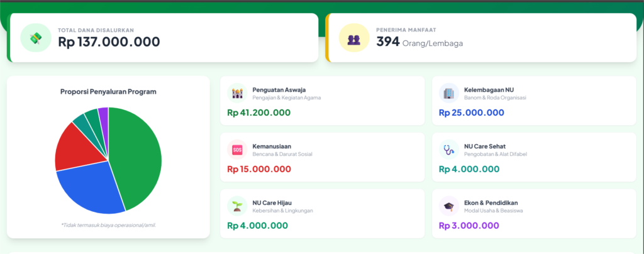Click the money icon beside Total Dana Disalurkan
The image size is (644, 254).
pyautogui.click(x=36, y=38)
